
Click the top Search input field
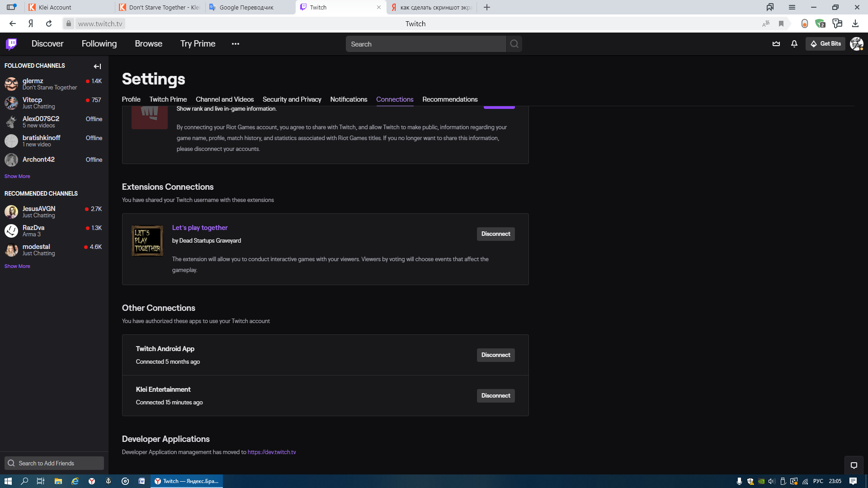(x=425, y=44)
